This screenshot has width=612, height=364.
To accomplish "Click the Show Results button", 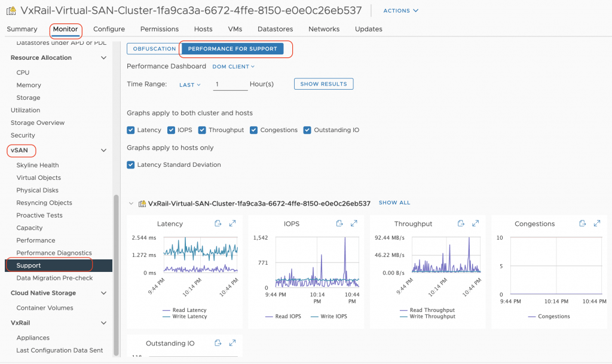I will (323, 84).
